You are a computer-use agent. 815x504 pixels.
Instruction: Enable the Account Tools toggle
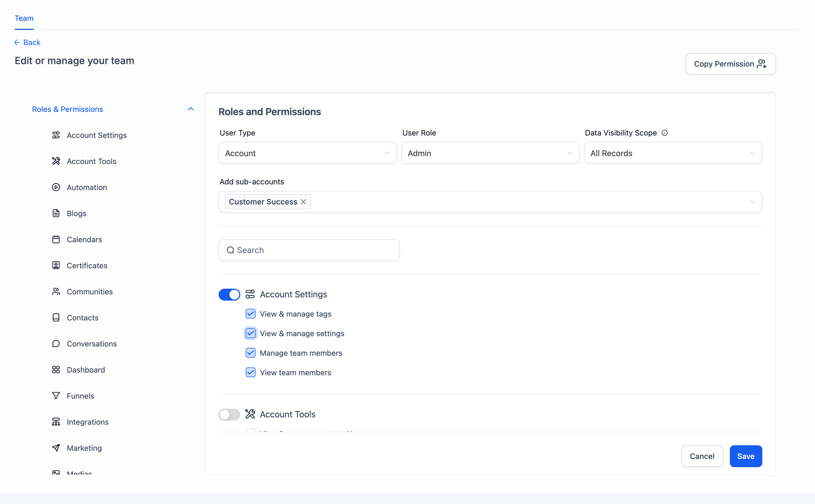(229, 414)
